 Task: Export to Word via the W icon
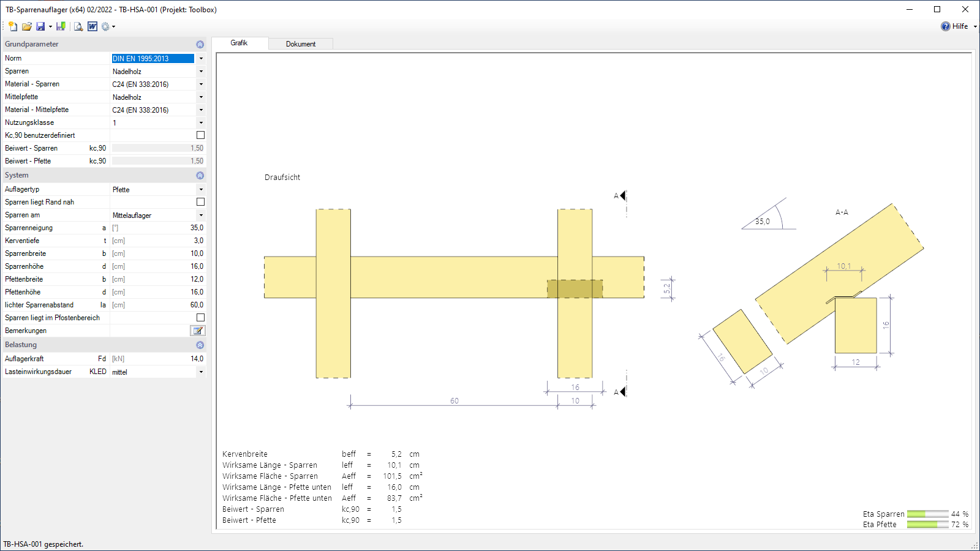92,26
